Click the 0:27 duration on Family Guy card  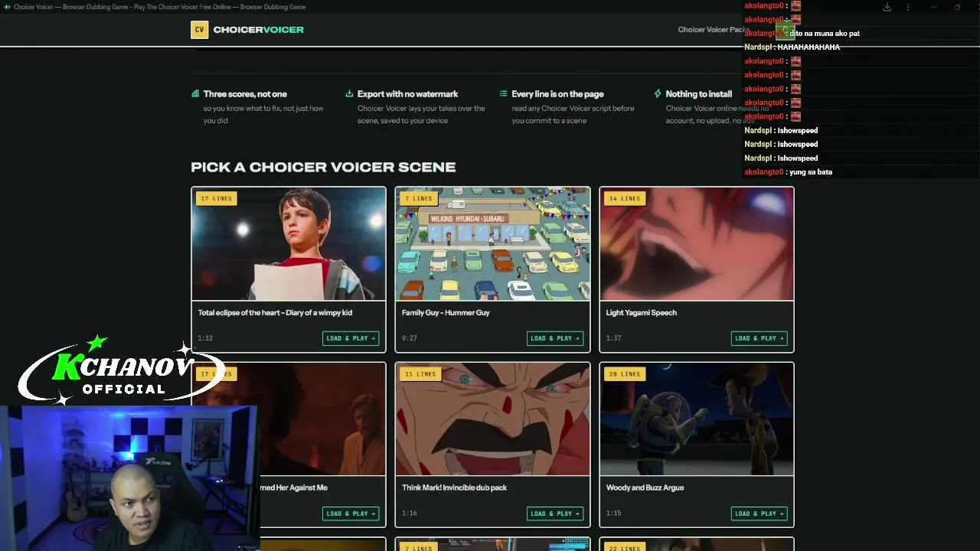tap(410, 338)
